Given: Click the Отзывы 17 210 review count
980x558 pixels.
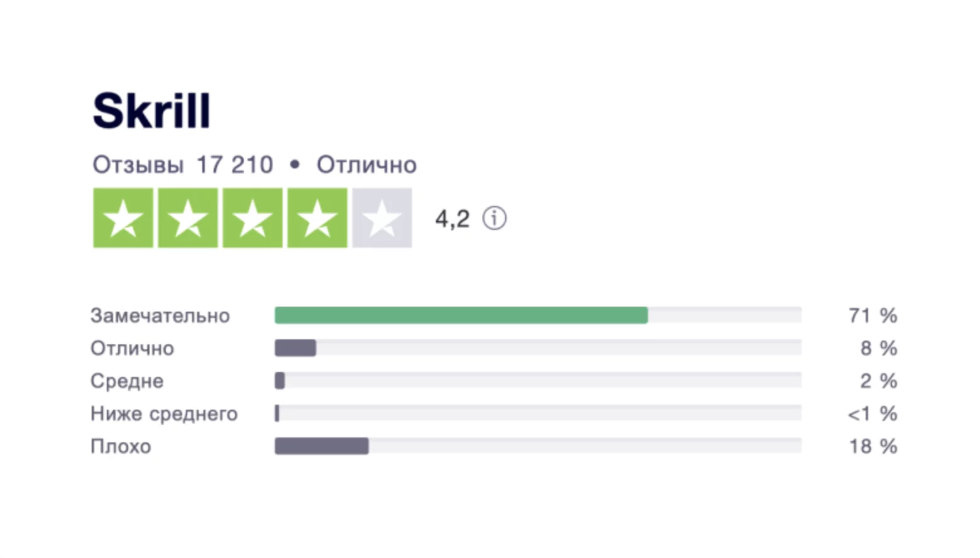Looking at the screenshot, I should (183, 165).
